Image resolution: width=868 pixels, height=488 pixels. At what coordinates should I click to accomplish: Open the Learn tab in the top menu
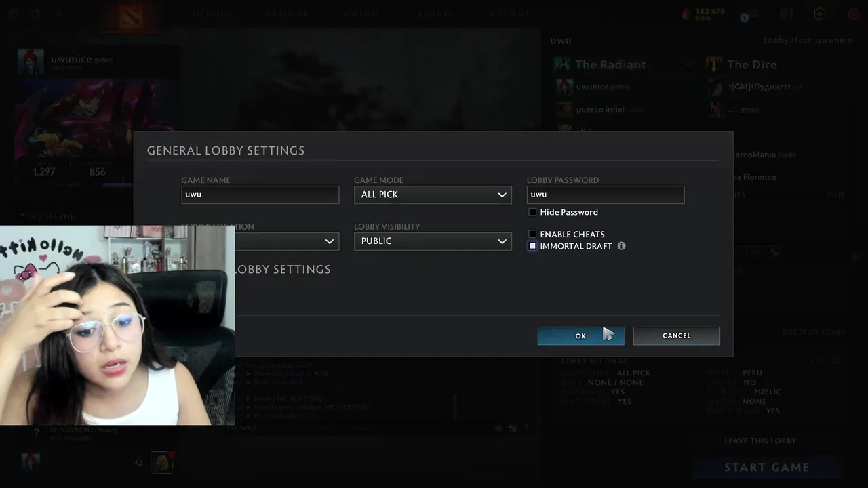tap(434, 14)
